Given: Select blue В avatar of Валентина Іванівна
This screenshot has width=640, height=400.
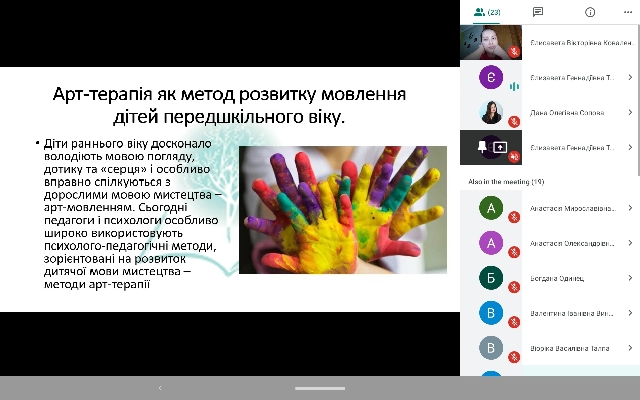Looking at the screenshot, I should 491,313.
